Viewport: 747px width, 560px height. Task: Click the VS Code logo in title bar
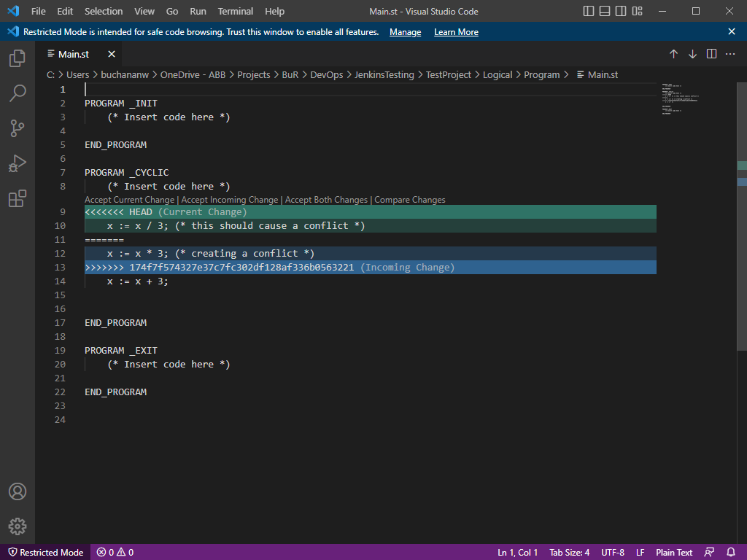(13, 11)
